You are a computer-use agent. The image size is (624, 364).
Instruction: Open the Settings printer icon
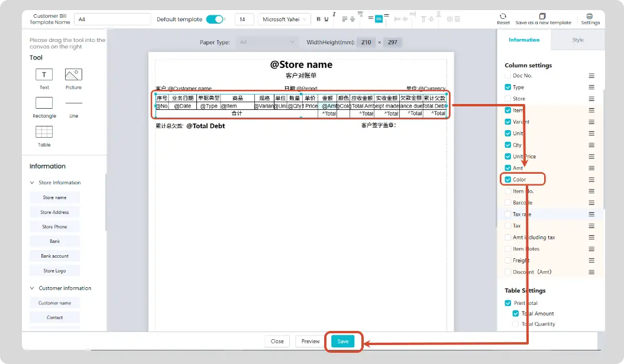point(590,17)
